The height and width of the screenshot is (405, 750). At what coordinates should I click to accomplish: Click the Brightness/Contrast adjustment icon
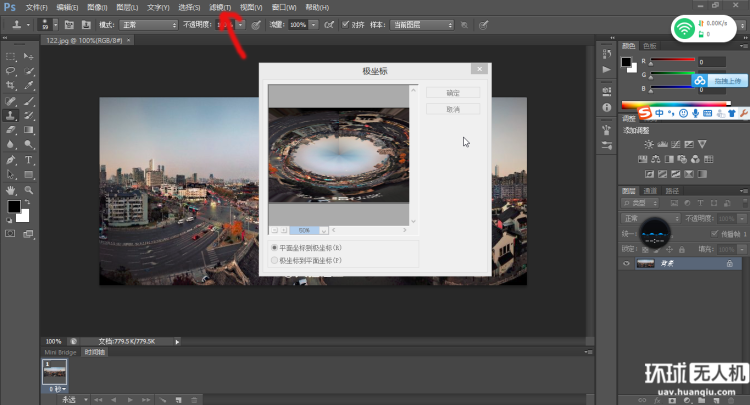click(x=650, y=144)
